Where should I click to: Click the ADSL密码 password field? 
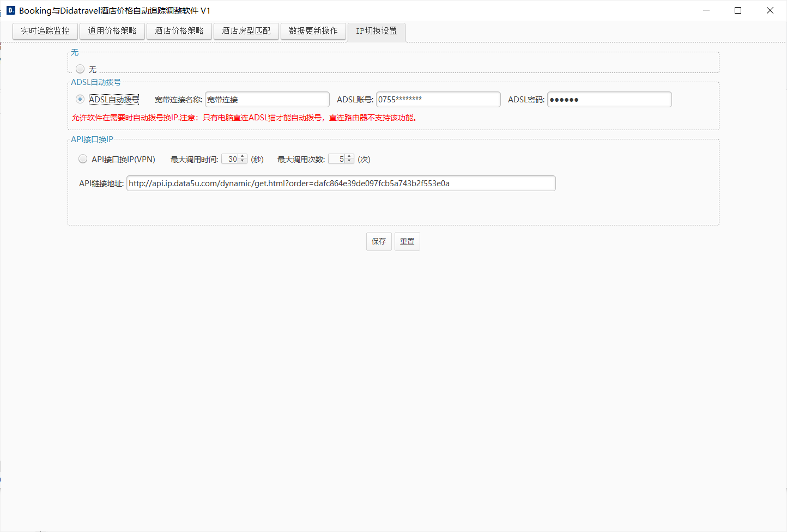[x=609, y=100]
